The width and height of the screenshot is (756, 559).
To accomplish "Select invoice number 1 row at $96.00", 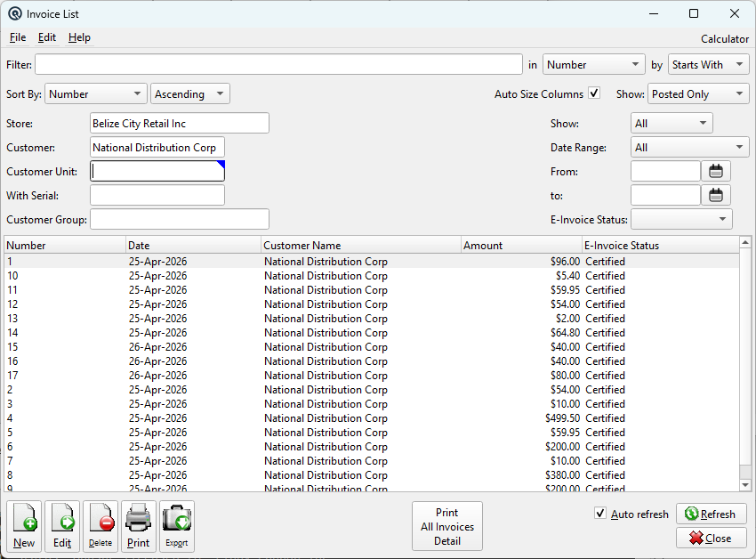I will pos(371,261).
